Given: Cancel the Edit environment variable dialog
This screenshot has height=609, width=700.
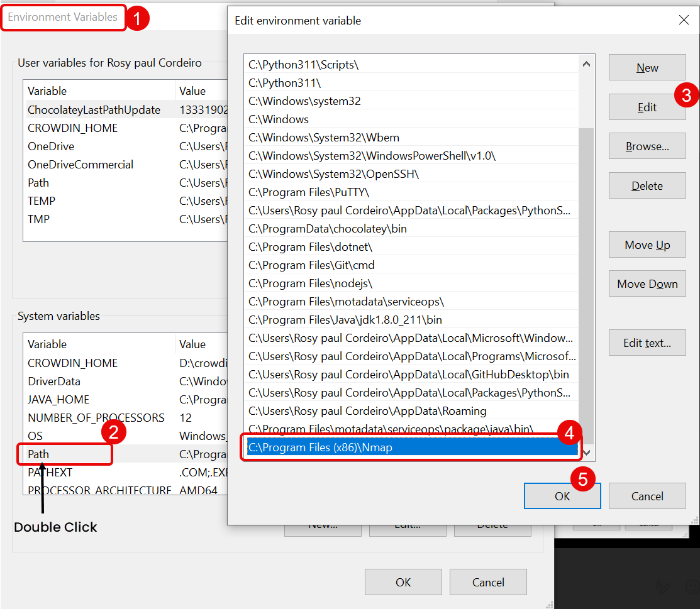Looking at the screenshot, I should [647, 496].
